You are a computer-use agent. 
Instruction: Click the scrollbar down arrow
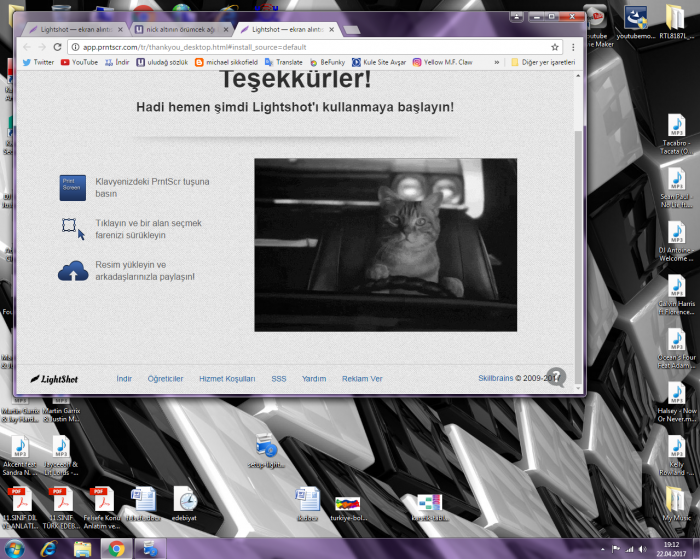point(578,388)
